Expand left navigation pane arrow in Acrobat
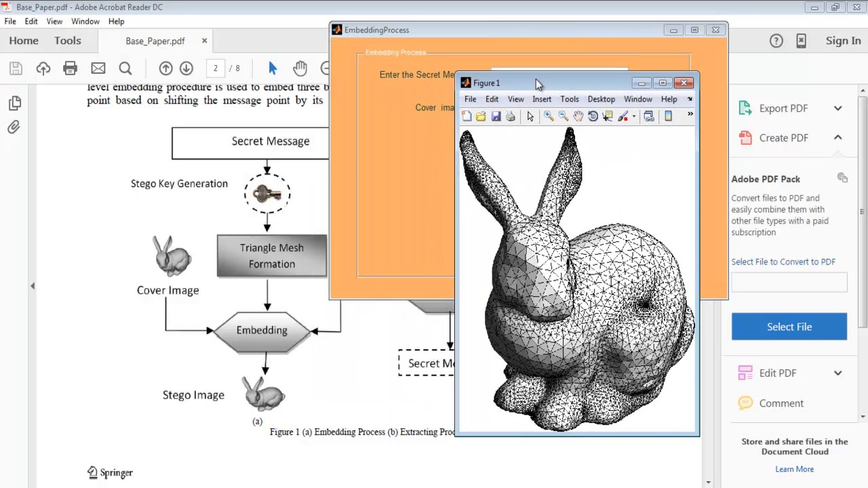 pos(33,286)
